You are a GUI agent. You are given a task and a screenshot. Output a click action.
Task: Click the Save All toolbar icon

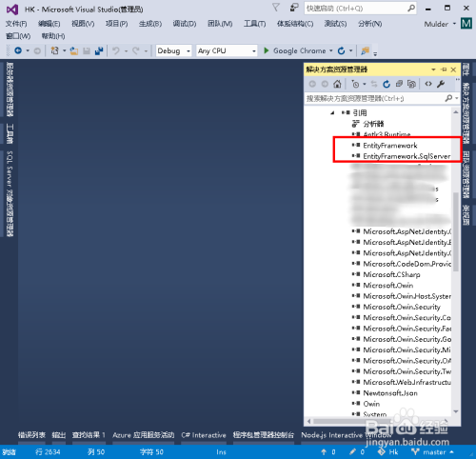click(x=99, y=50)
